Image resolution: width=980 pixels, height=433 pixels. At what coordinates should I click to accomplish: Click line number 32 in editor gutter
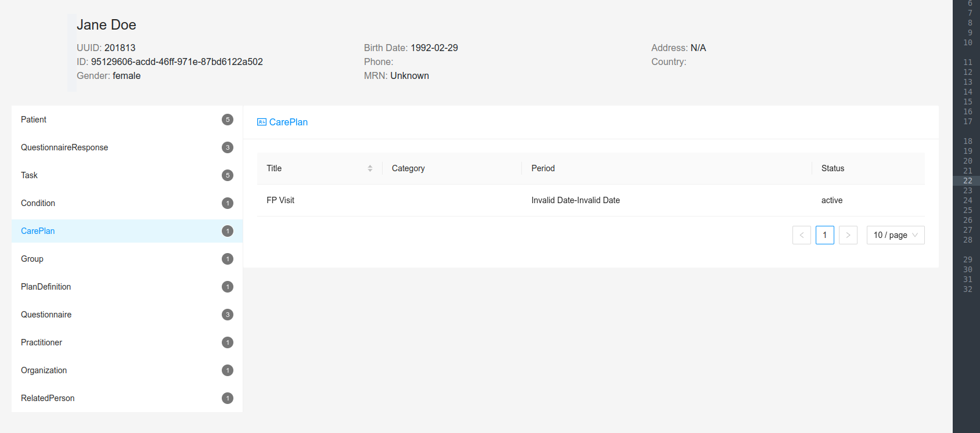[x=967, y=289]
